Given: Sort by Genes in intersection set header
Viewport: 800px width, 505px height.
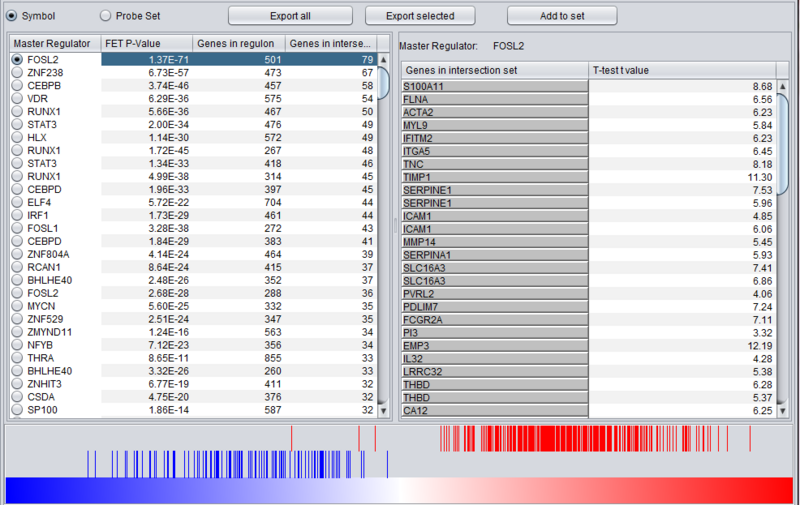Looking at the screenshot, I should point(495,70).
